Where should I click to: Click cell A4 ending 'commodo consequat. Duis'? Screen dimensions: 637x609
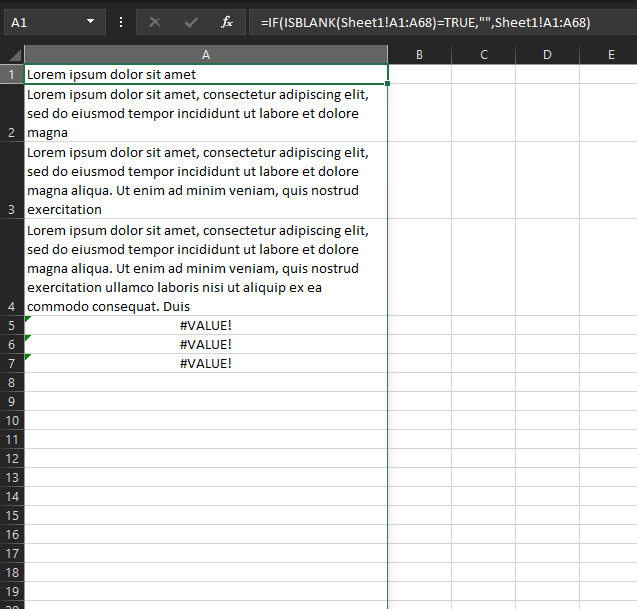point(206,267)
